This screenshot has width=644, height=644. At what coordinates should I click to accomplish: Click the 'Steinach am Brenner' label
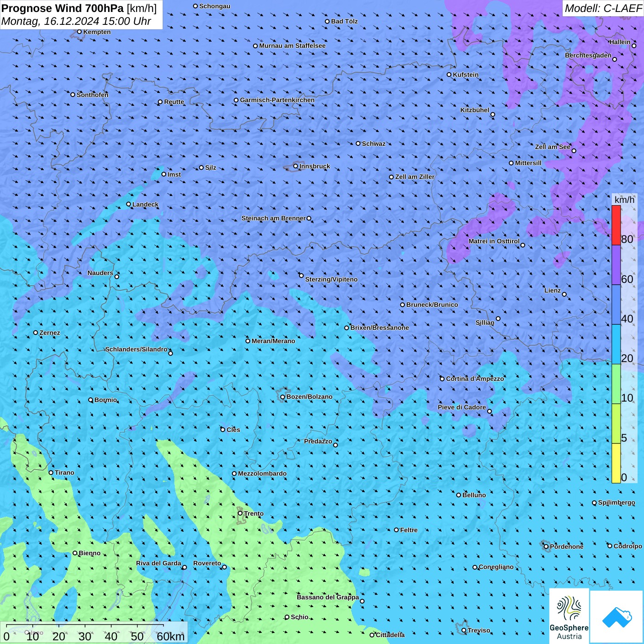(274, 218)
